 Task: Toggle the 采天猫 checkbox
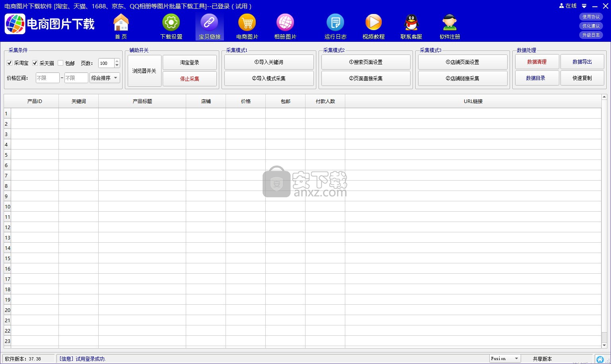pos(35,63)
